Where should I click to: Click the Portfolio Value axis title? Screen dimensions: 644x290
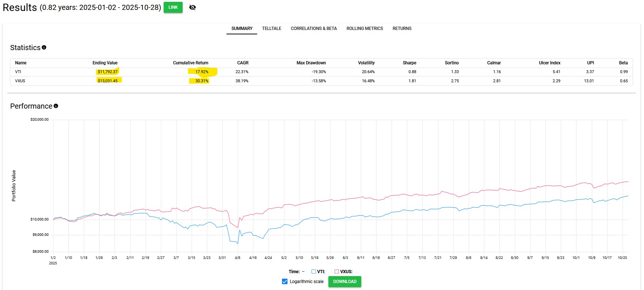pyautogui.click(x=14, y=186)
